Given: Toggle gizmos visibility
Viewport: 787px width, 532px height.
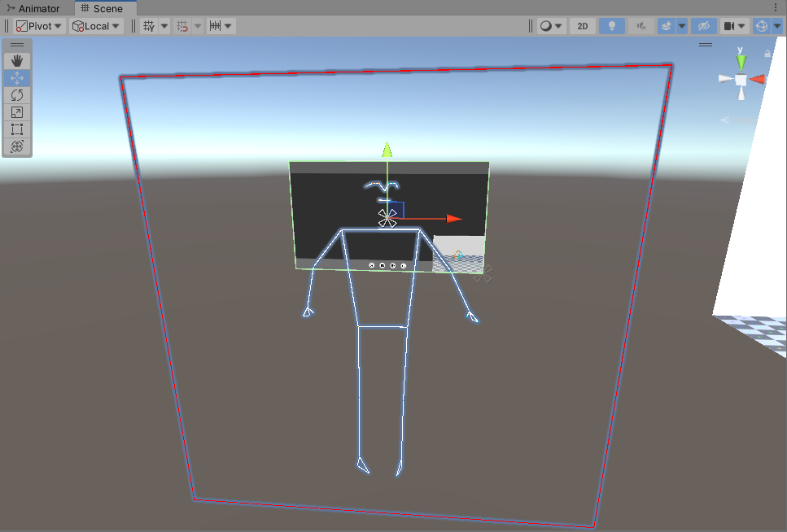Looking at the screenshot, I should tap(762, 26).
